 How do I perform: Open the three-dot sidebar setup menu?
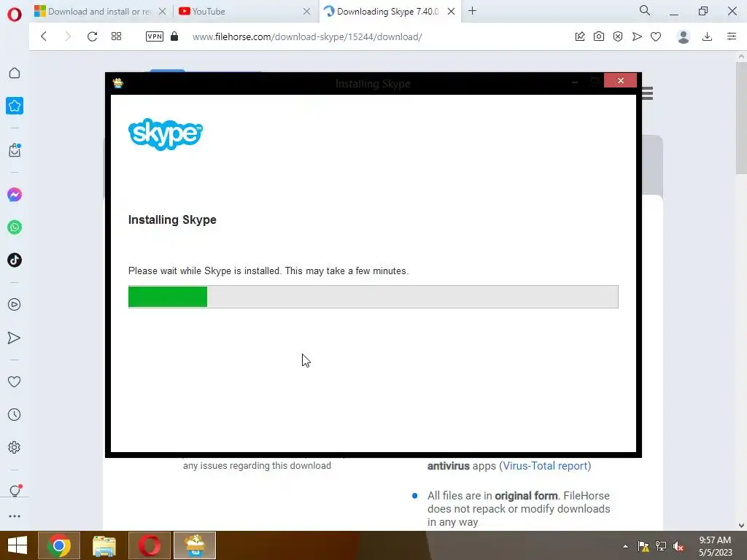coord(15,516)
